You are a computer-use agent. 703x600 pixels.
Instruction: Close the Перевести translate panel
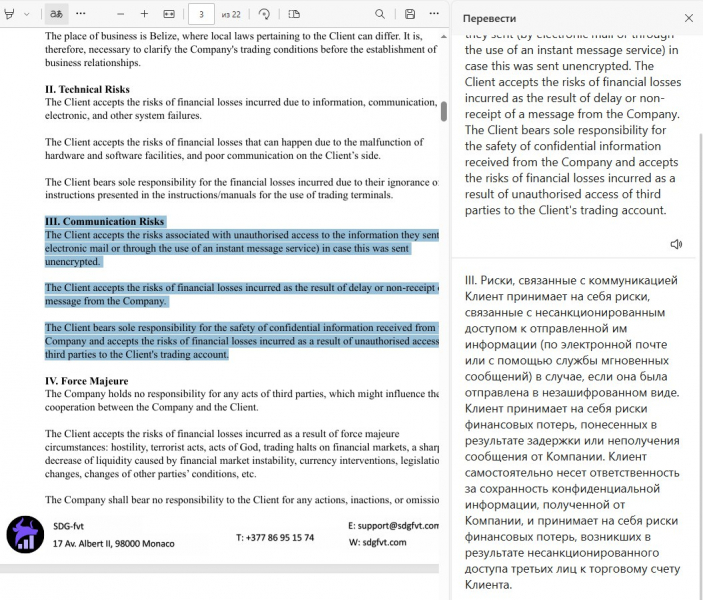click(x=689, y=18)
